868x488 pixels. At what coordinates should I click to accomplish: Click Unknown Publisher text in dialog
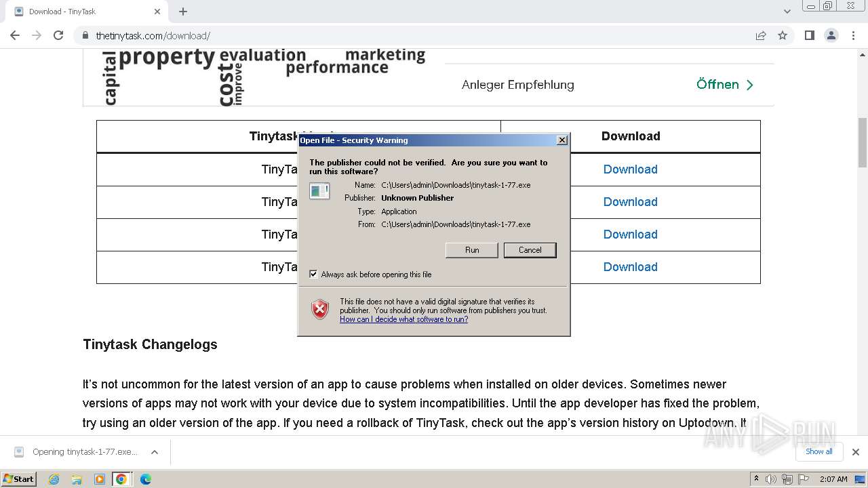417,198
